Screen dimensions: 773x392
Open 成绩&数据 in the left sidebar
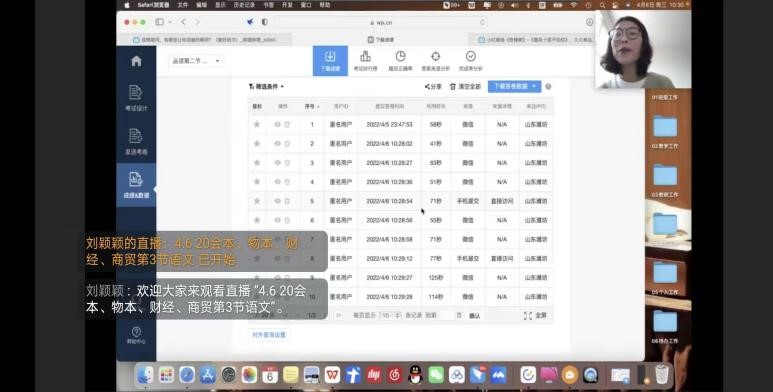point(136,185)
